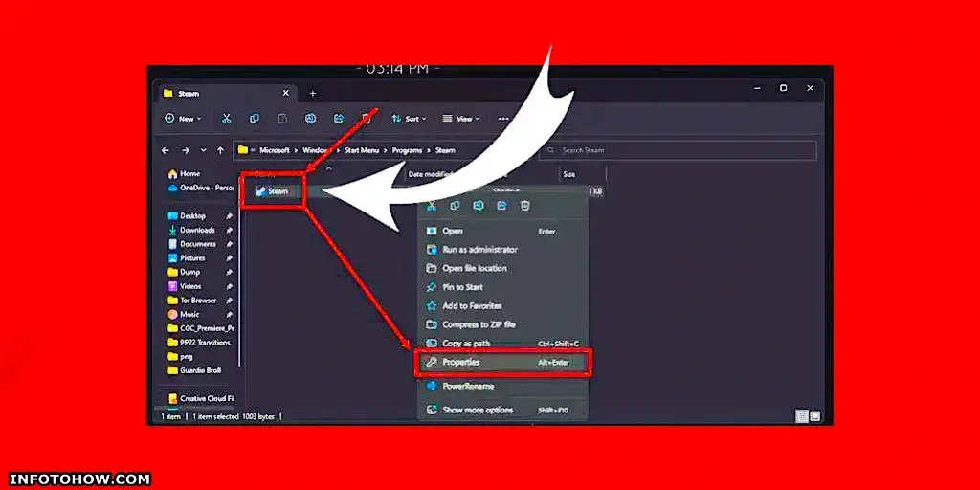Image resolution: width=980 pixels, height=490 pixels.
Task: Choose PowerRename
Action: coord(502,387)
